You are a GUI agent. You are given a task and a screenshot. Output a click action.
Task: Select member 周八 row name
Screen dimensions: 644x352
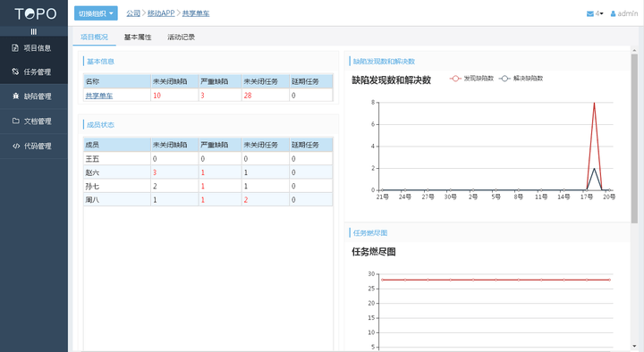point(92,200)
